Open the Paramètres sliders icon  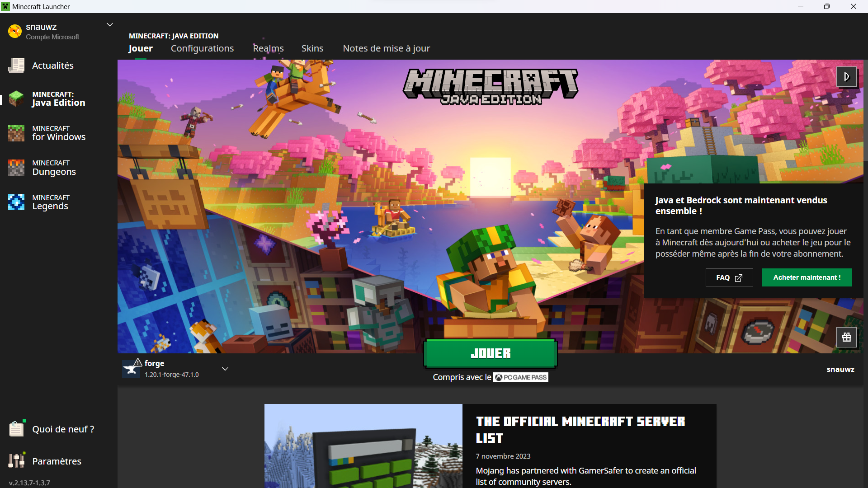(x=16, y=461)
